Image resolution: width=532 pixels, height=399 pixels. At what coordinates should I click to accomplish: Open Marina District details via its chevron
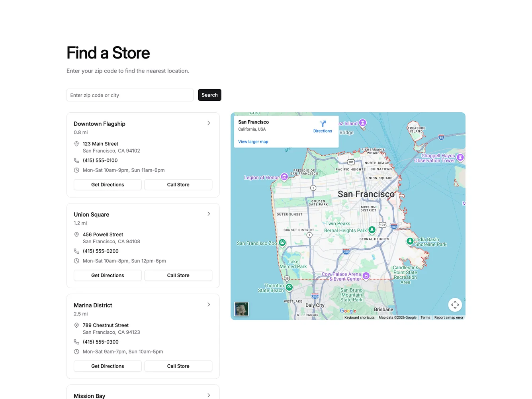click(209, 304)
